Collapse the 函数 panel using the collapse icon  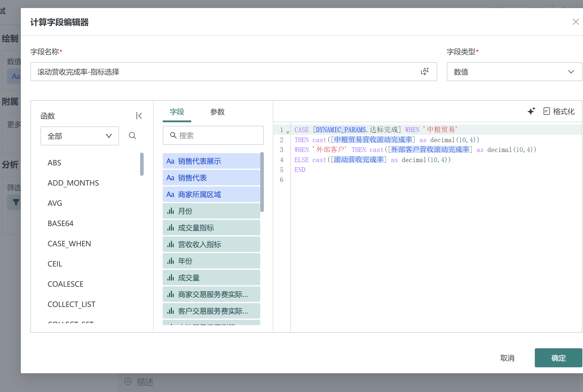click(139, 116)
